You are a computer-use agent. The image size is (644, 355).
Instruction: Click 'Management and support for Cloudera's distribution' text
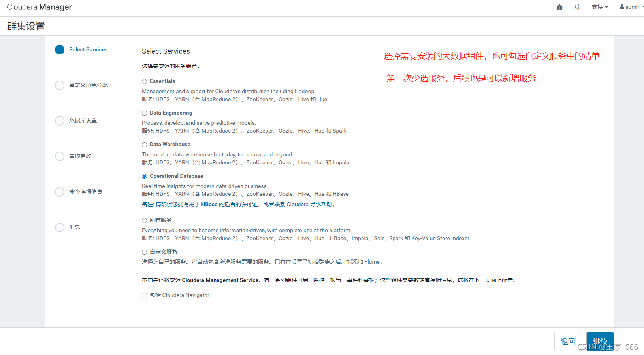point(228,91)
